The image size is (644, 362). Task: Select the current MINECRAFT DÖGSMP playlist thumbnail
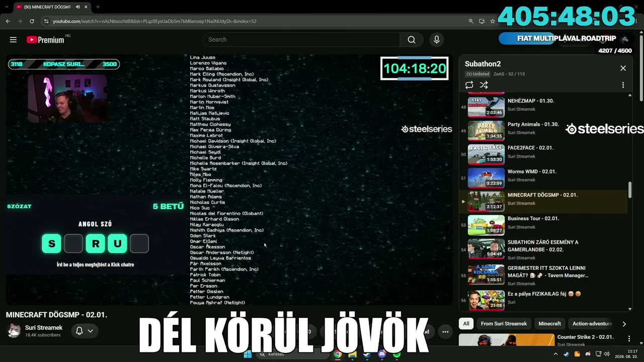[x=486, y=202]
